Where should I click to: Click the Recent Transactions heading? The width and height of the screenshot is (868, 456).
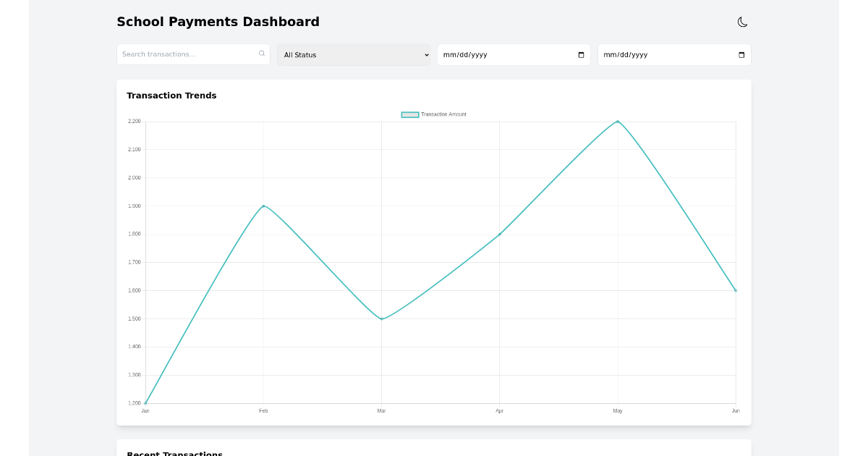point(174,452)
